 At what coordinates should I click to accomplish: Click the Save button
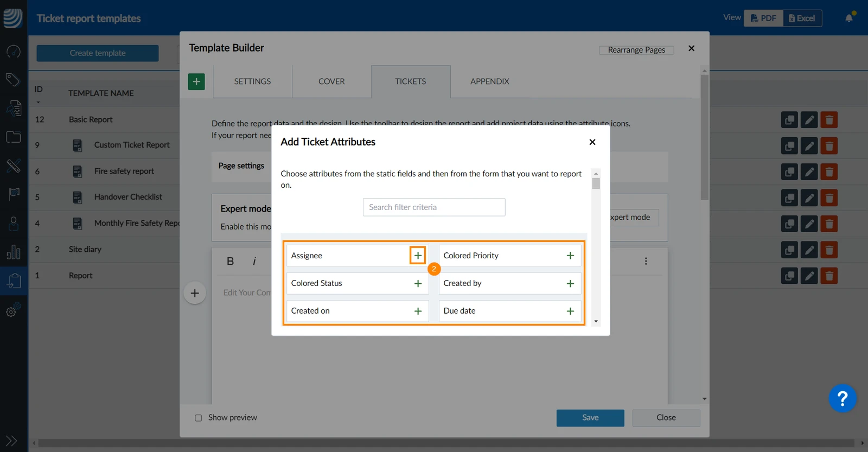(590, 418)
